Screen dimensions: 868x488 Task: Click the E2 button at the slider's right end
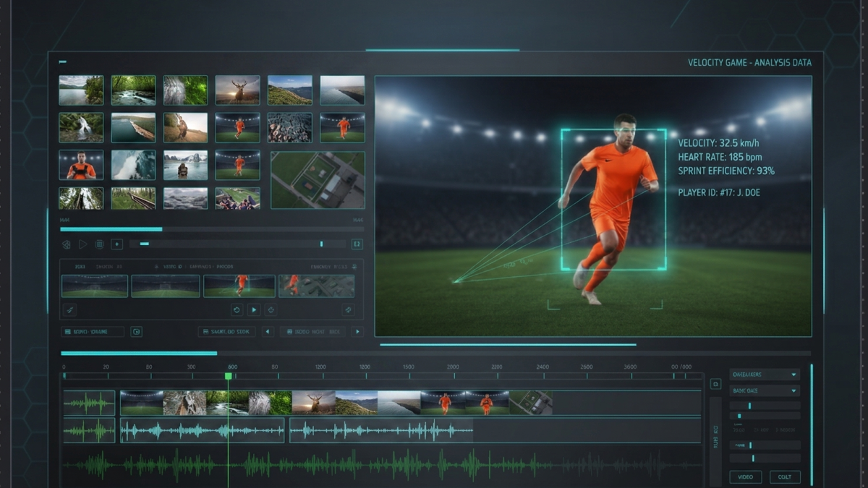pyautogui.click(x=357, y=244)
